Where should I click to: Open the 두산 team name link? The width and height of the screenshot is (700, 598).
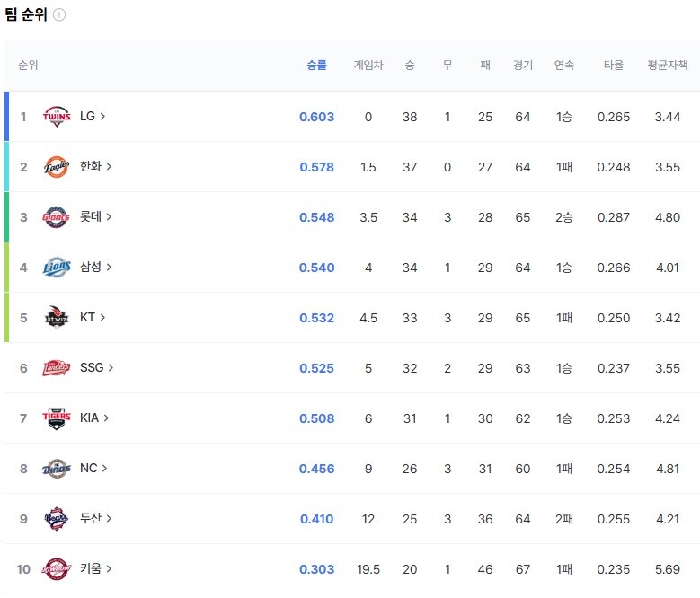(x=91, y=519)
